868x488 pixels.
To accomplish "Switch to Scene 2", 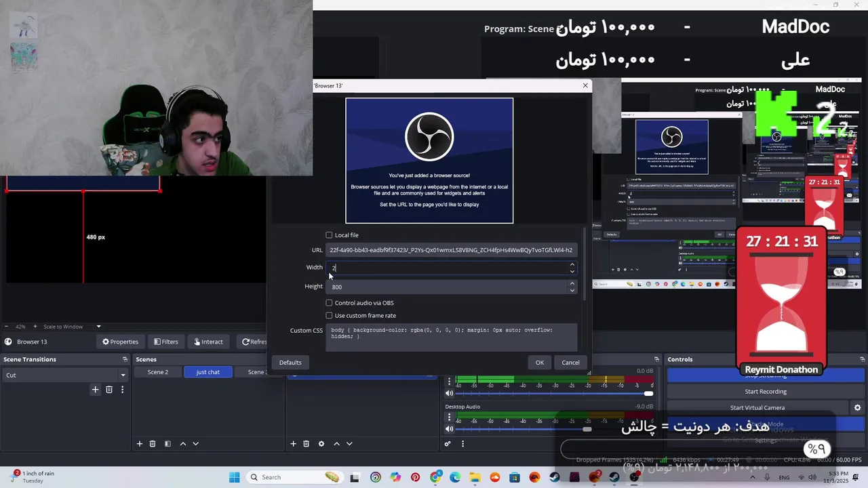I will point(158,372).
